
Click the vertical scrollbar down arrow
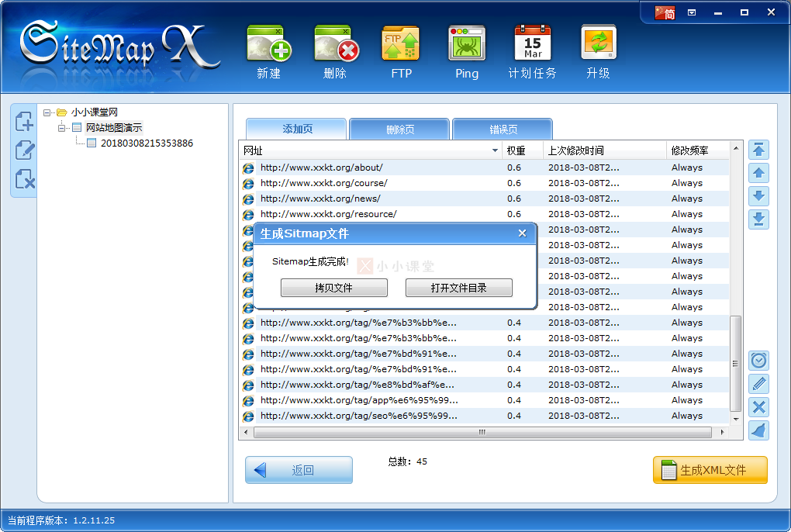pyautogui.click(x=735, y=419)
